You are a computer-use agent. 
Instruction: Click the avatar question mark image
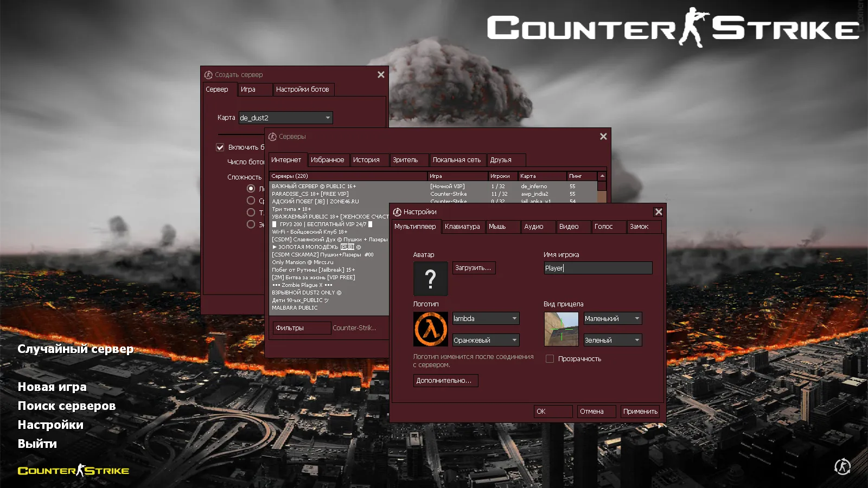430,279
